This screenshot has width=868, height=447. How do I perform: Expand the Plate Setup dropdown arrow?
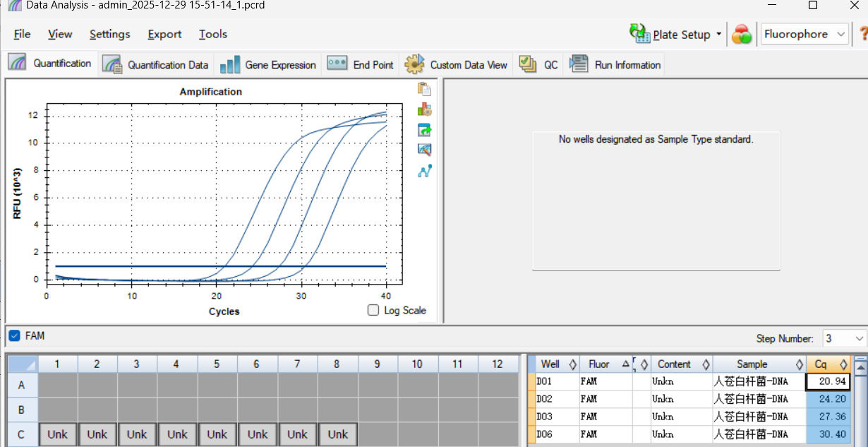click(x=719, y=34)
